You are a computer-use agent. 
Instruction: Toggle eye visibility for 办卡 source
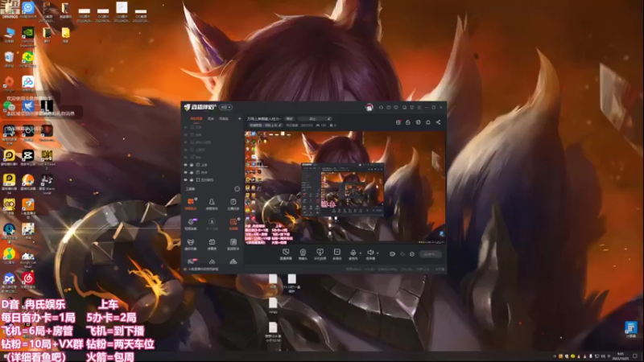(185, 172)
